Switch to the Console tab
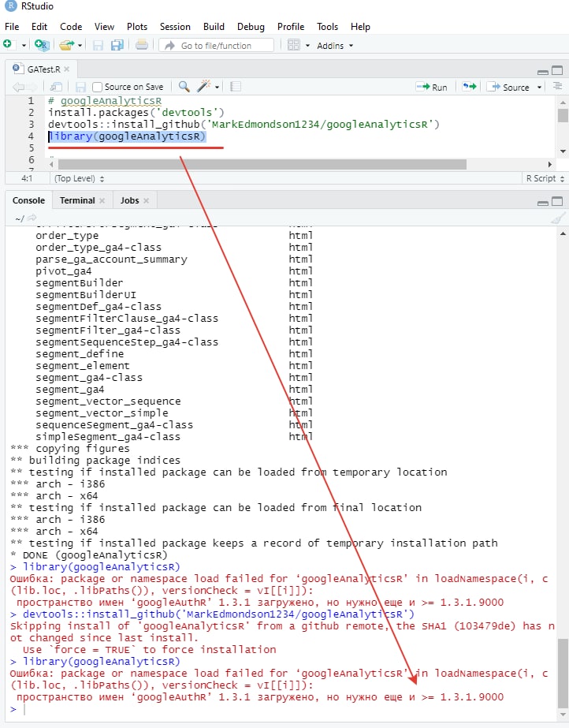Image resolution: width=569 pixels, height=728 pixels. pyautogui.click(x=28, y=200)
